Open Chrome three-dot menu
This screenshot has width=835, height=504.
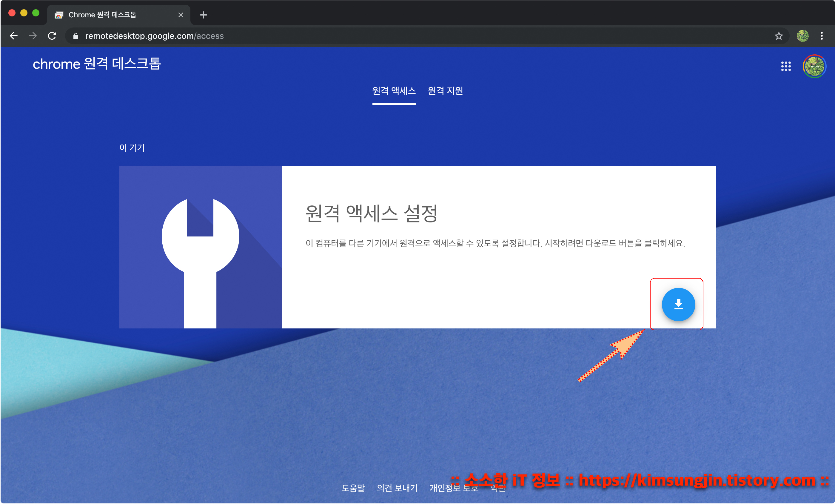822,36
